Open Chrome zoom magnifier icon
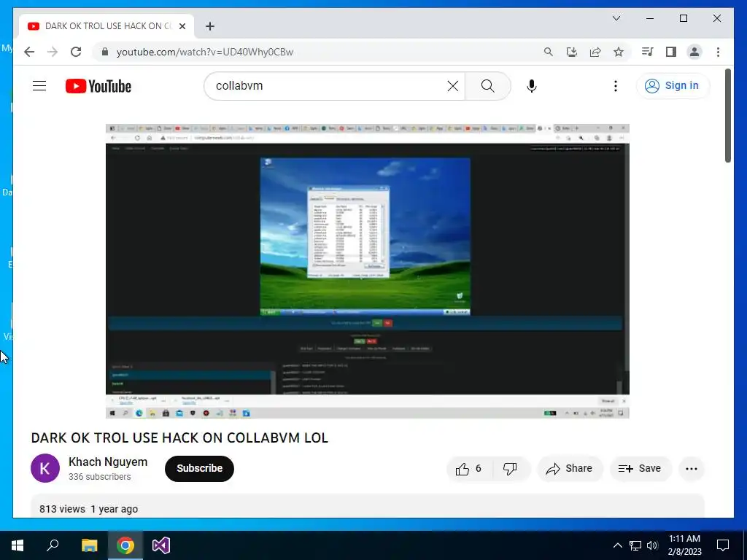Viewport: 747px width, 560px height. point(549,52)
